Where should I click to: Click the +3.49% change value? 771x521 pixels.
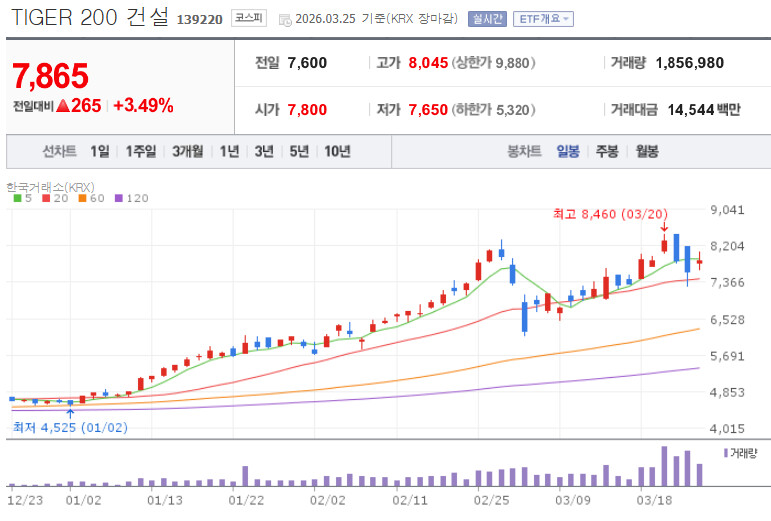point(143,105)
